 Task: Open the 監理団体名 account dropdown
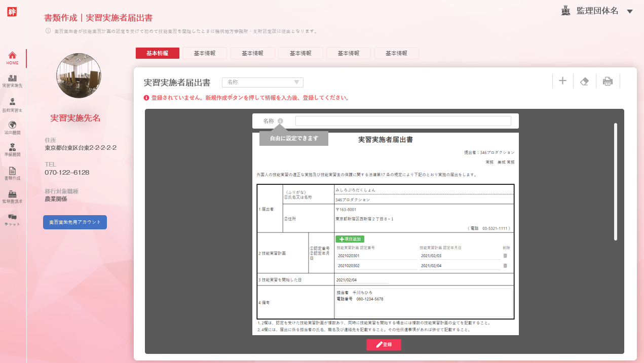(x=630, y=12)
